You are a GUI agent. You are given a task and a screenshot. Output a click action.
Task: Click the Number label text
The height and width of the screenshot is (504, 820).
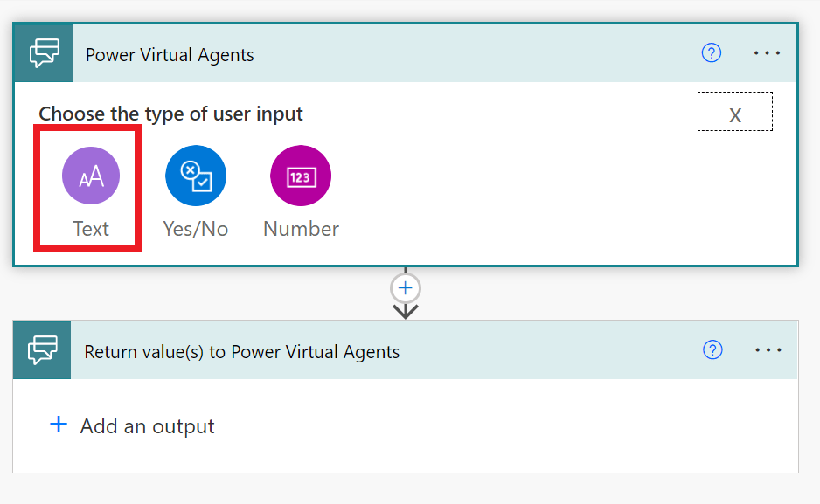(x=301, y=229)
